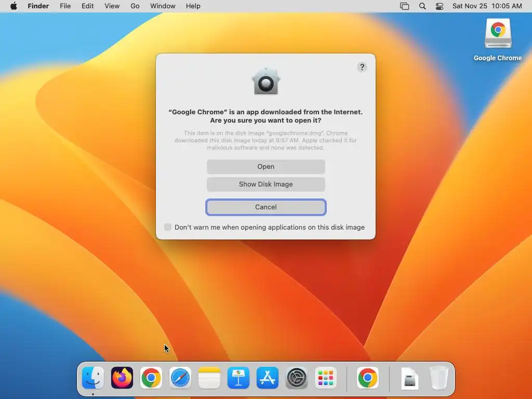Open Spotlight search magnifier

pyautogui.click(x=422, y=6)
